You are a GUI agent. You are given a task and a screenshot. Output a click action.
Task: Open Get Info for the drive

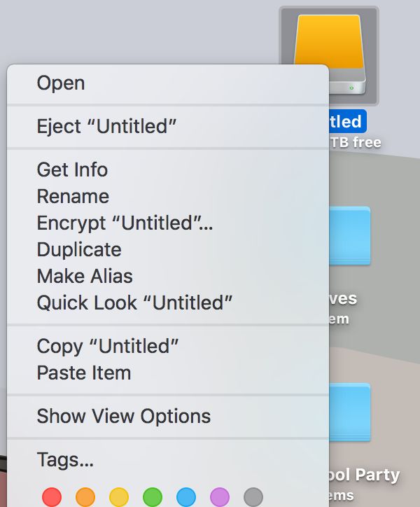pyautogui.click(x=168, y=169)
